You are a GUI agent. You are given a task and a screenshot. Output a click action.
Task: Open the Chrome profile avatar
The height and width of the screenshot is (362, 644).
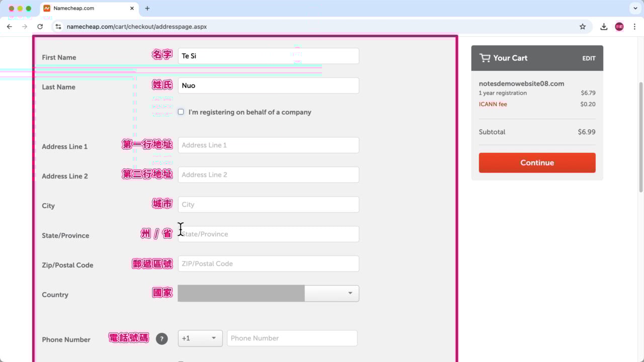[x=619, y=27]
